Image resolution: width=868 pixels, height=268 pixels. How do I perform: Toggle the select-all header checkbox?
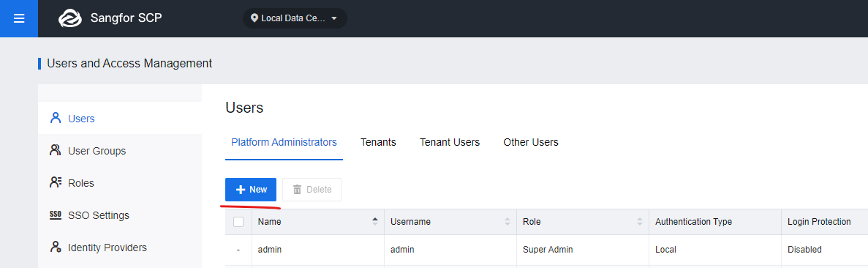click(238, 222)
